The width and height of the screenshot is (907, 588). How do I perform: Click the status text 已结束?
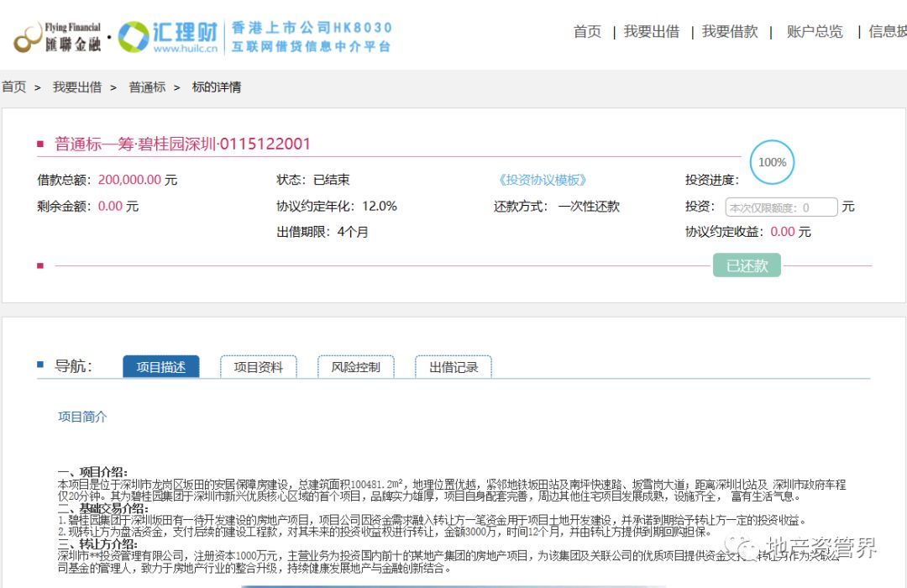(x=332, y=180)
